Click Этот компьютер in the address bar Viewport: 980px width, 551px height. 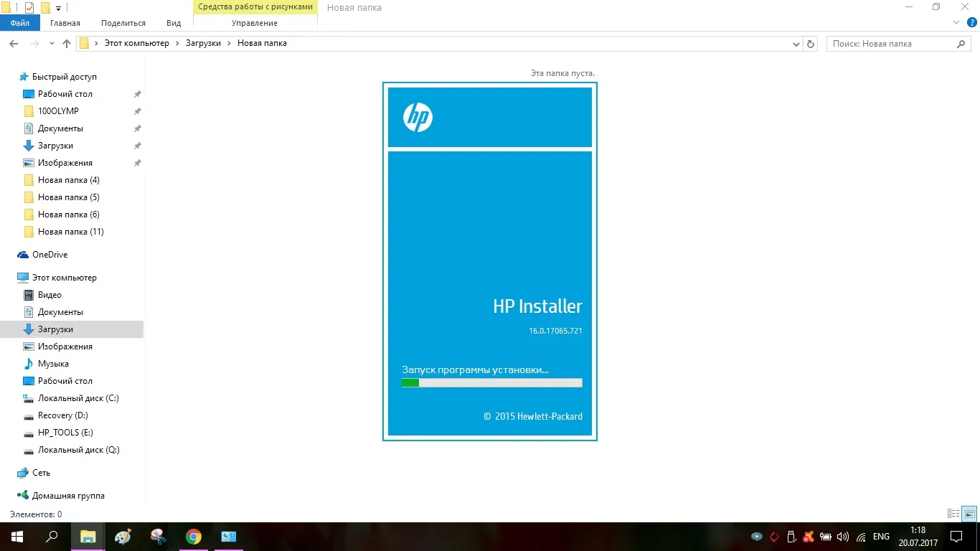pyautogui.click(x=137, y=44)
